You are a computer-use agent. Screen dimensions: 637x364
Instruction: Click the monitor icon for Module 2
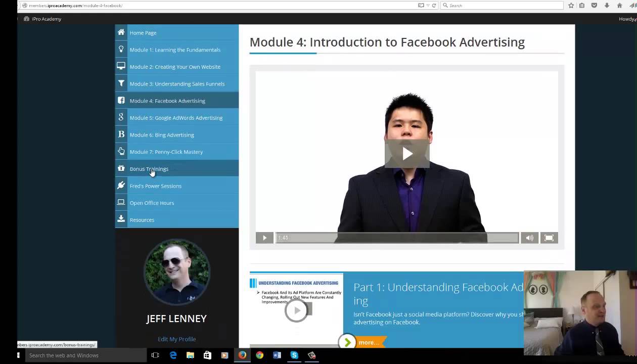coord(121,66)
